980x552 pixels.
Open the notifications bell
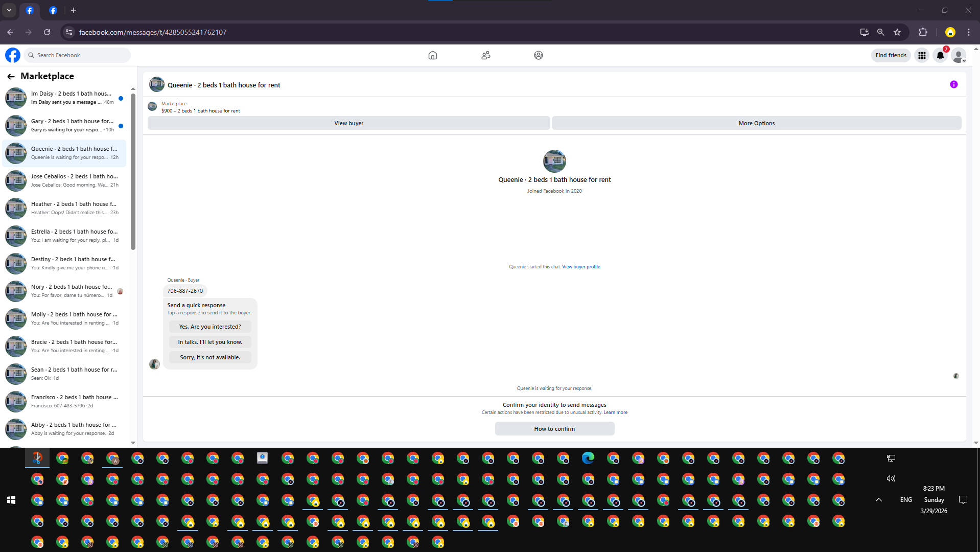940,55
